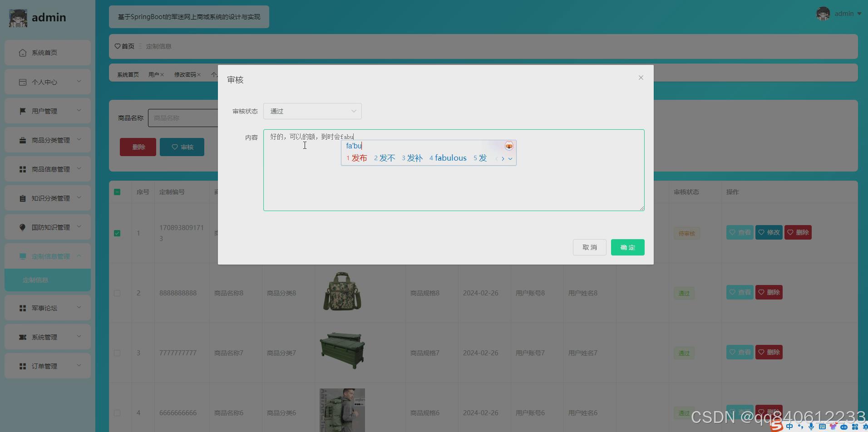This screenshot has width=868, height=432.
Task: Check the checkbox for row 3
Action: (117, 353)
